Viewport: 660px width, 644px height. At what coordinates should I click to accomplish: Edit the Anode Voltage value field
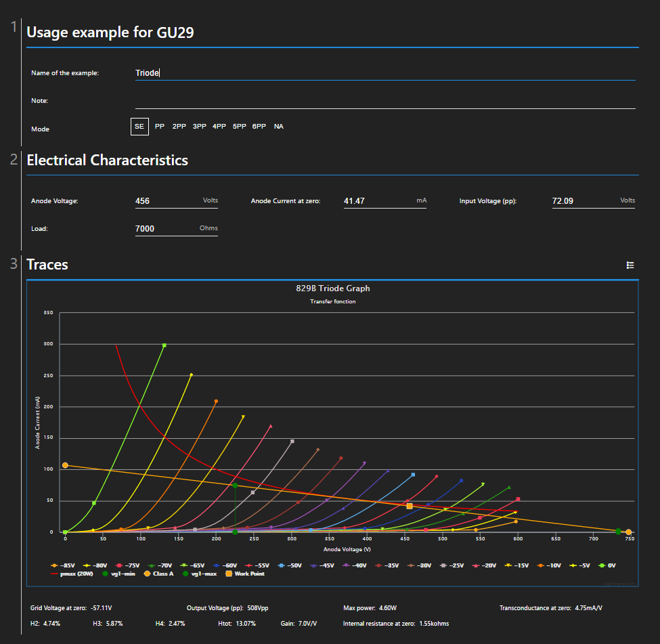(177, 201)
